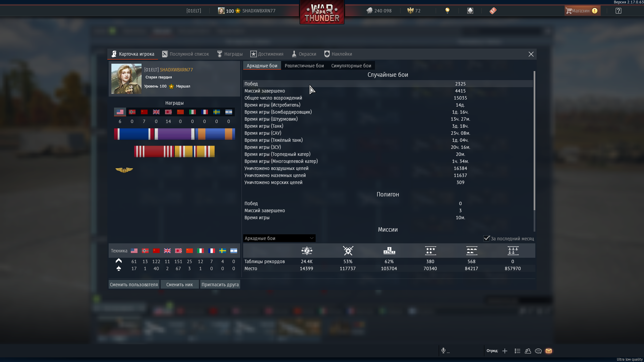Click the War Thunder logo
644x362 pixels.
(322, 12)
